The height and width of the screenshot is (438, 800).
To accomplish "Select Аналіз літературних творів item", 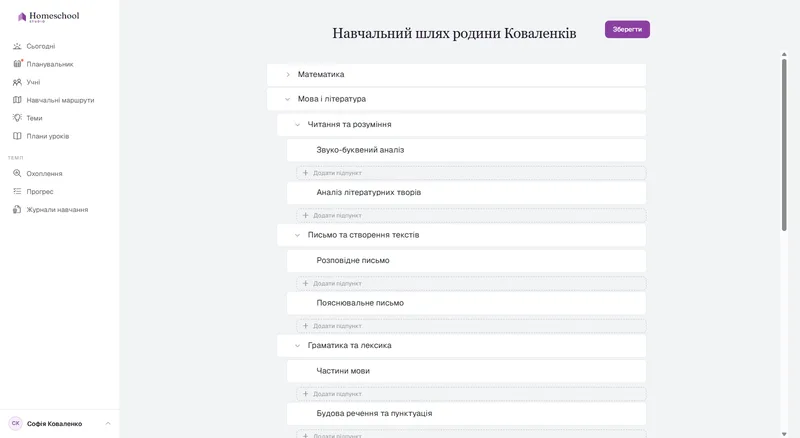I will tap(466, 192).
